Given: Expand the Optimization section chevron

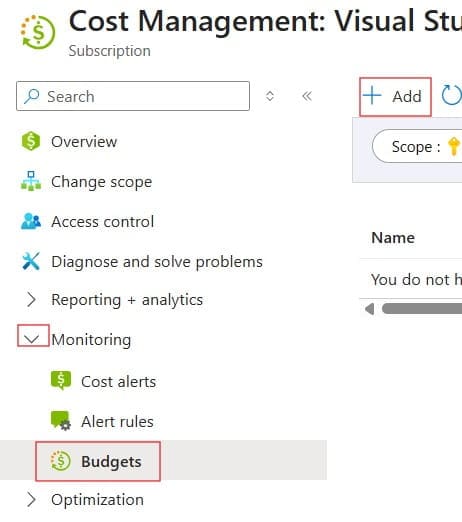Looking at the screenshot, I should click(x=31, y=499).
